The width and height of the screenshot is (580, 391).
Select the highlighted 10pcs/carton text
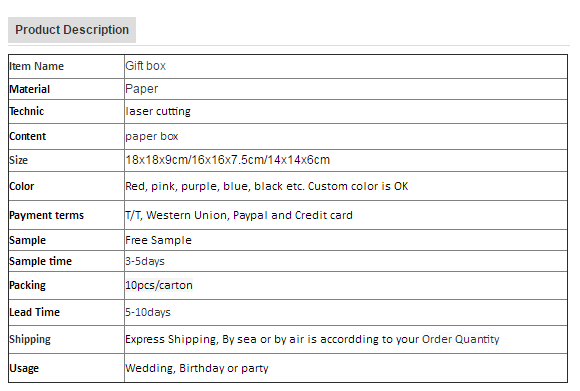click(159, 285)
